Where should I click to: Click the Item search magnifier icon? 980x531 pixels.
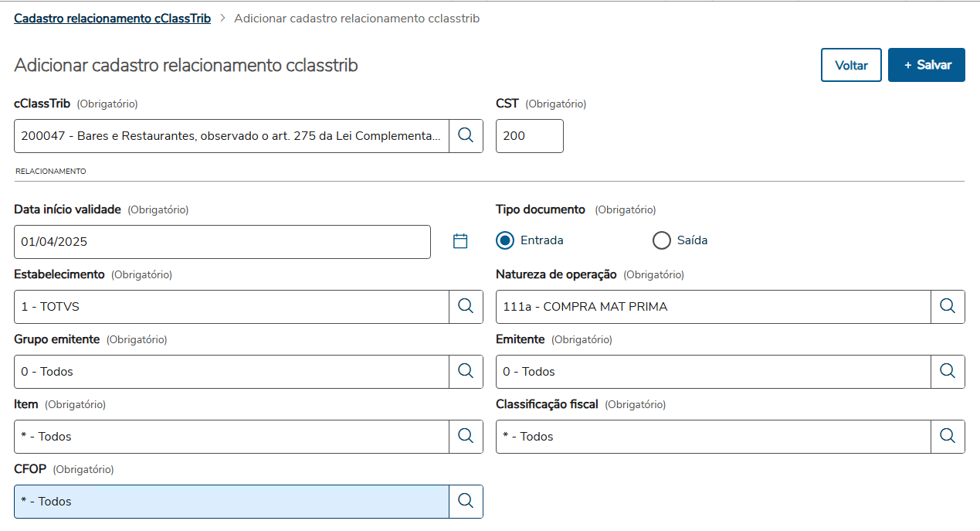coord(466,436)
